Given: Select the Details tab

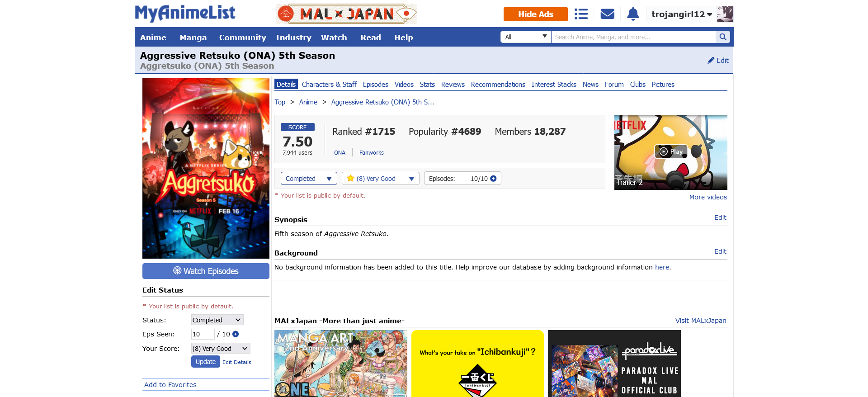Looking at the screenshot, I should 286,85.
